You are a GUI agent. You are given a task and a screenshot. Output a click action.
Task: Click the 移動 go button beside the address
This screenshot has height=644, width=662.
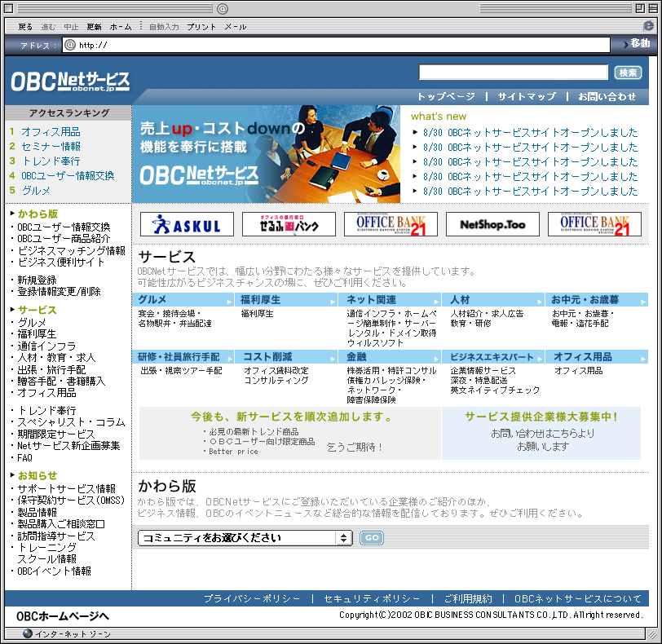637,43
